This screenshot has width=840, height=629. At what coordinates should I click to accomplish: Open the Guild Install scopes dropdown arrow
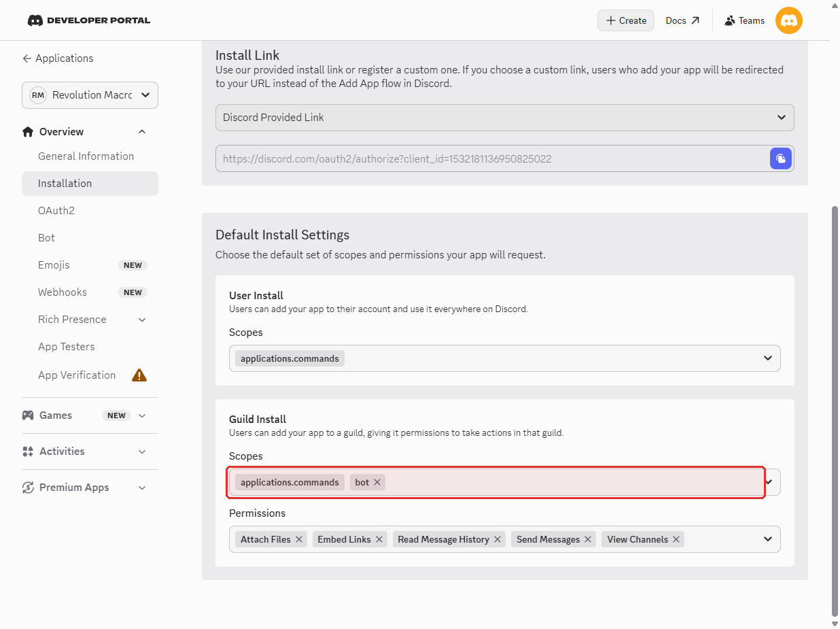point(769,482)
